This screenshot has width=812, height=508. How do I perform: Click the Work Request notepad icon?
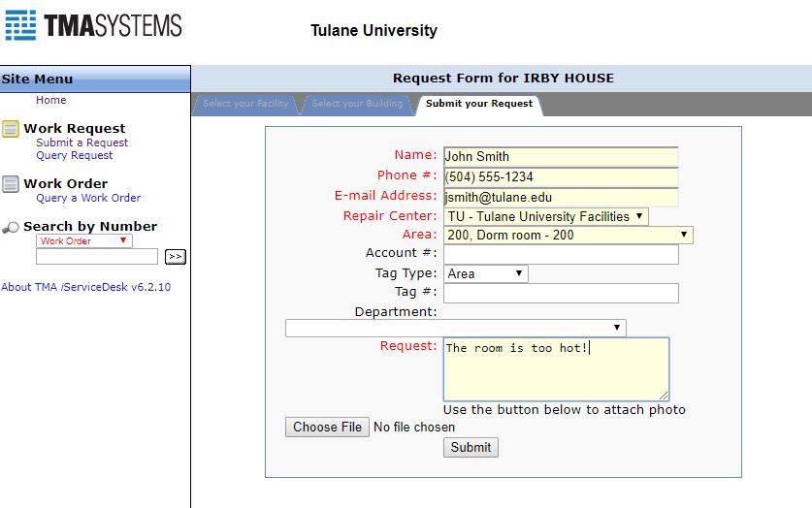11,129
